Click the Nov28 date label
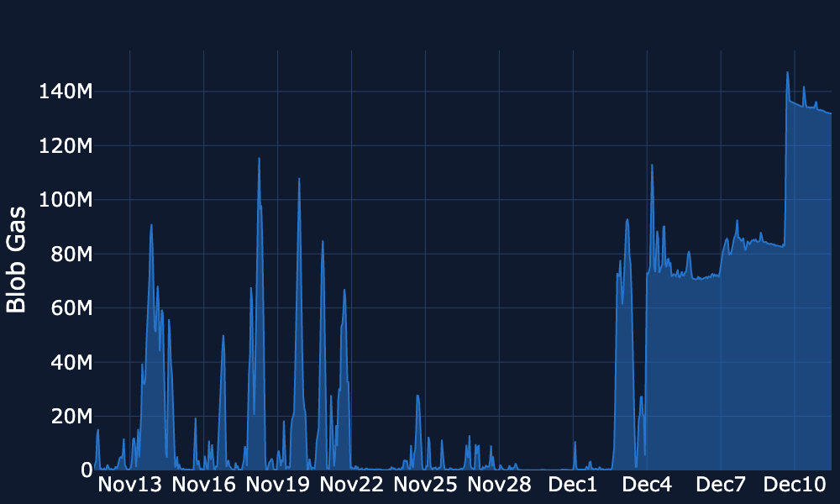This screenshot has width=840, height=504. (x=499, y=485)
